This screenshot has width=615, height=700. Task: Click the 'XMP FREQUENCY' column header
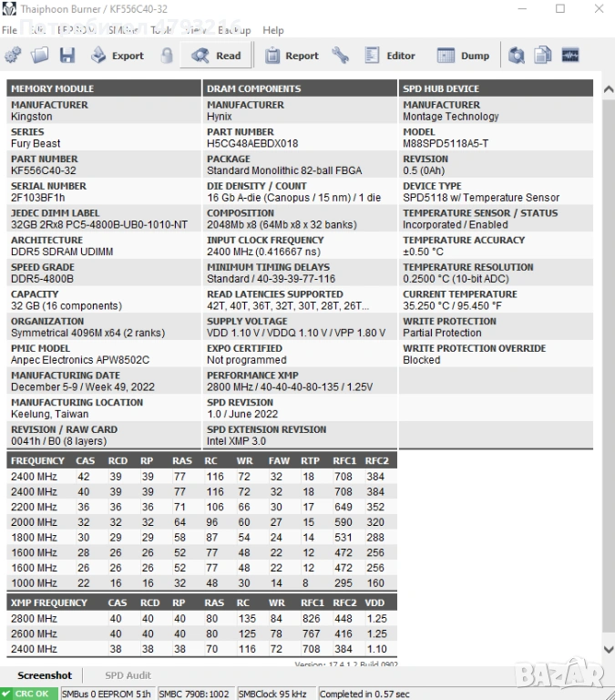point(49,602)
